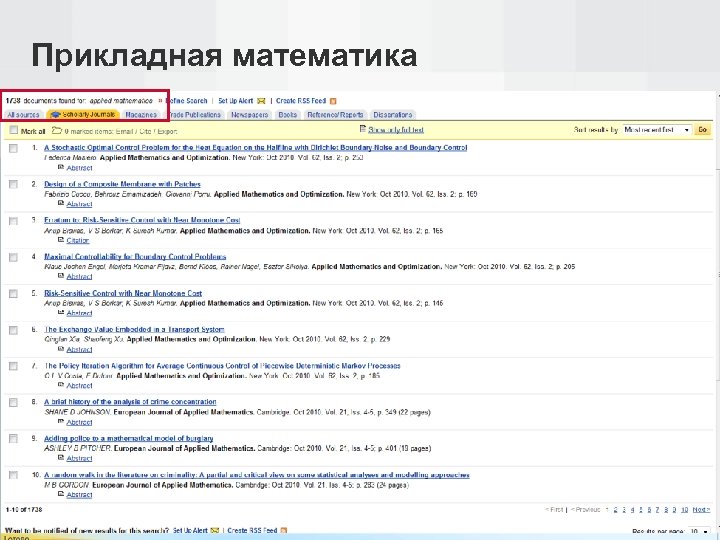Click the Go button next to sort dropdown
The height and width of the screenshot is (540, 720).
703,130
